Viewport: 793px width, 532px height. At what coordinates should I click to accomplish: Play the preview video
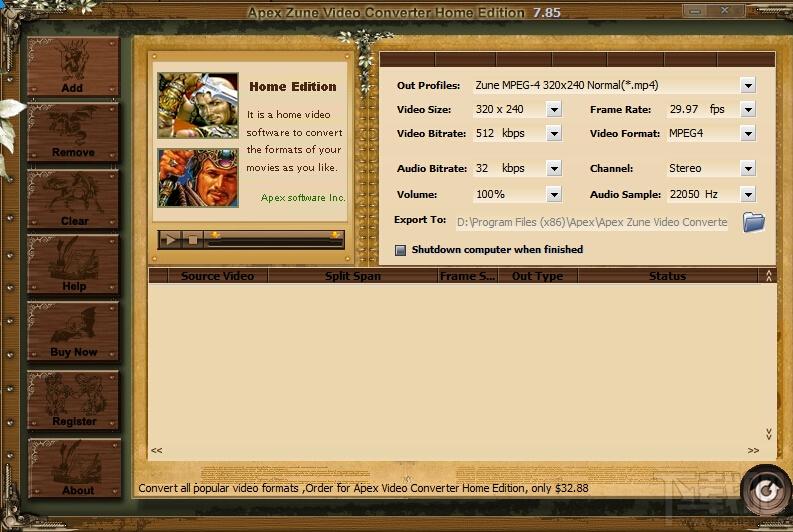pyautogui.click(x=170, y=239)
